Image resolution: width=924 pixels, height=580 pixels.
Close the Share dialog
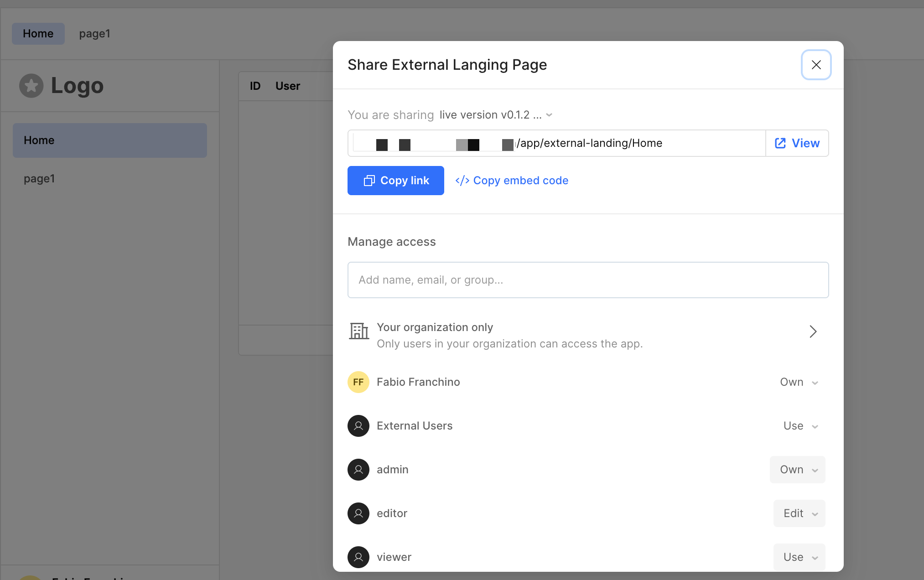(x=816, y=65)
